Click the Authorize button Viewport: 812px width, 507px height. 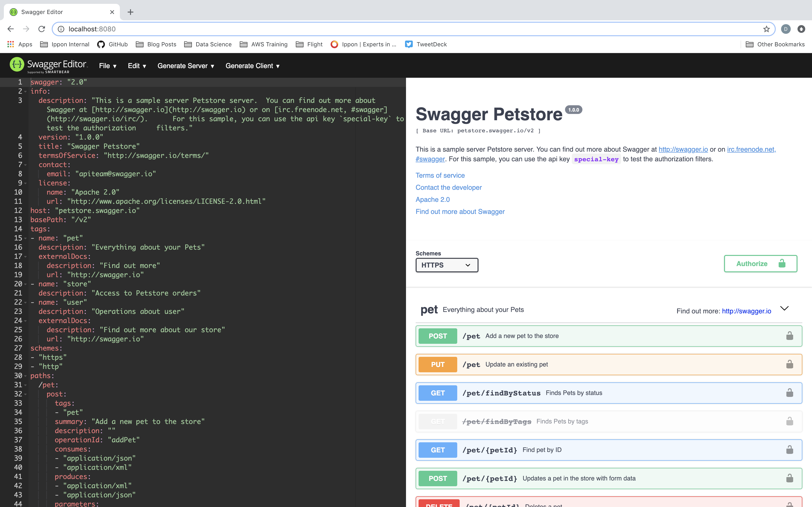coord(760,264)
